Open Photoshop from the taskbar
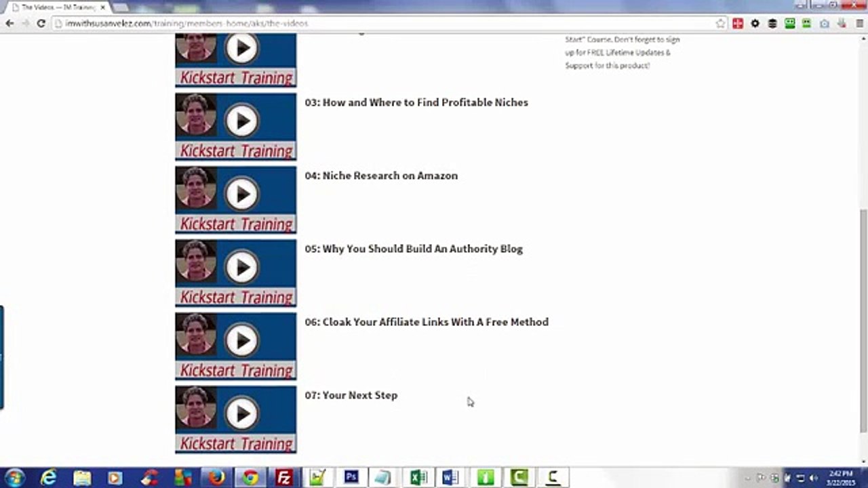This screenshot has height=488, width=868. 351,477
